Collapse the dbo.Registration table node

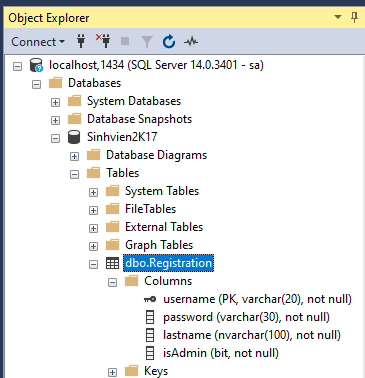93,264
